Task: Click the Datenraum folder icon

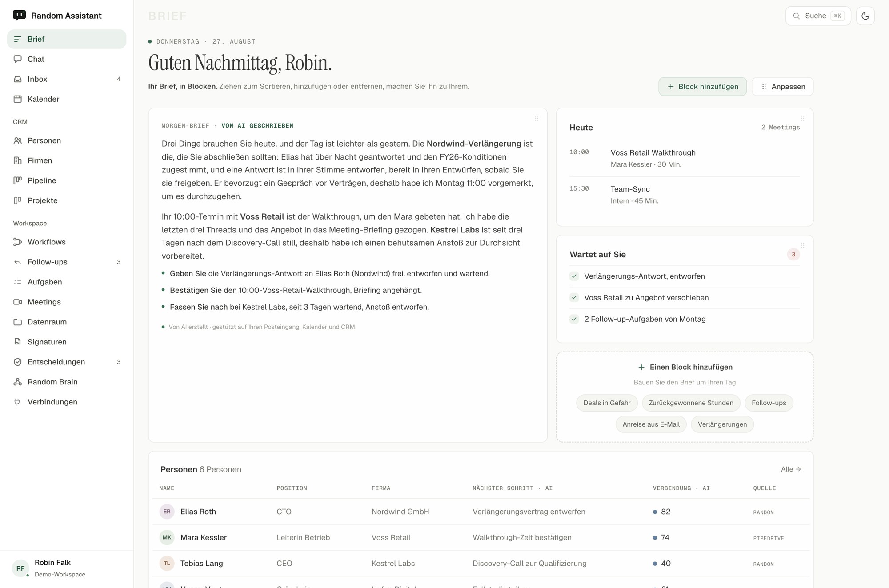Action: 18,322
